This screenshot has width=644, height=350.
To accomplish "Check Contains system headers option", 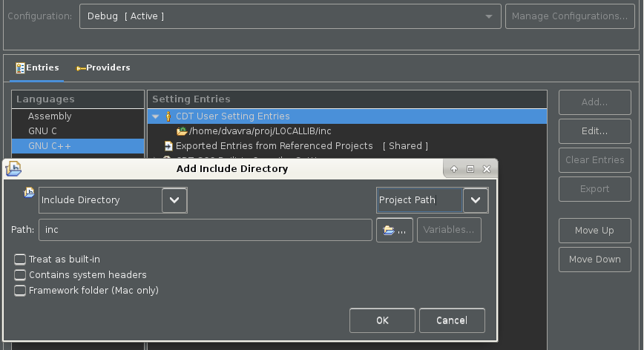I will coord(20,275).
